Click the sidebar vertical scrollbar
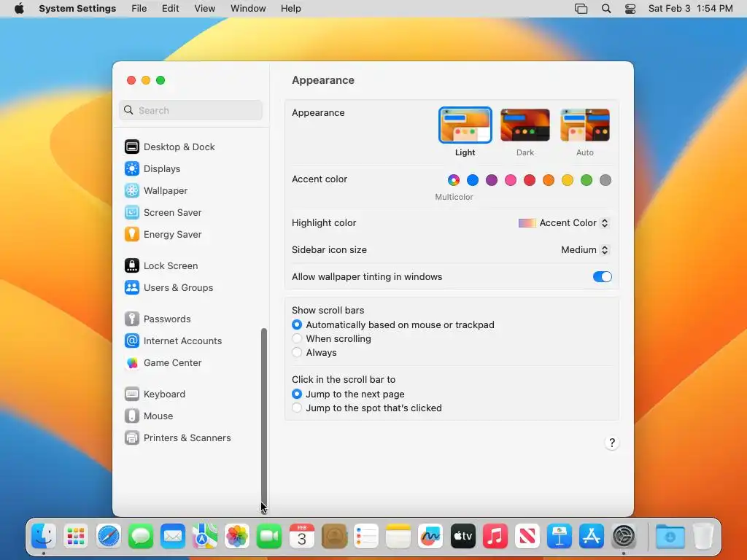Screen dimensions: 747x560 264,419
